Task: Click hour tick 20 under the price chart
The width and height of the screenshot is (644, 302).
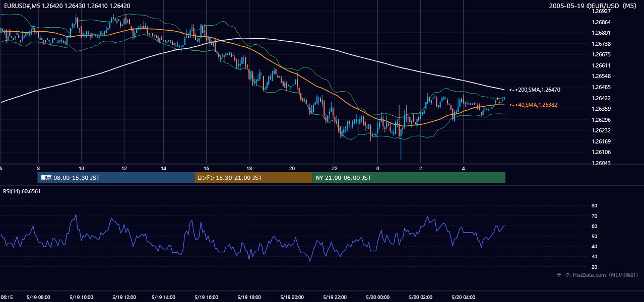Action: (292, 168)
